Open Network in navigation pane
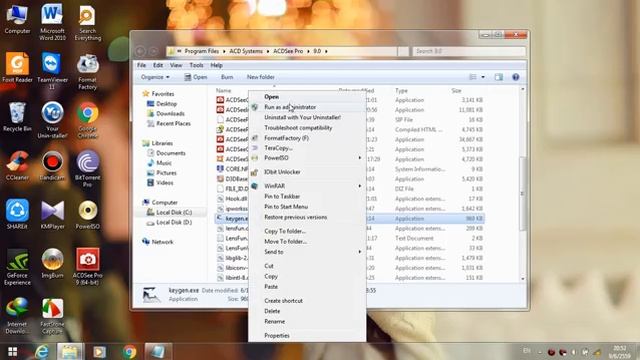 pos(159,242)
